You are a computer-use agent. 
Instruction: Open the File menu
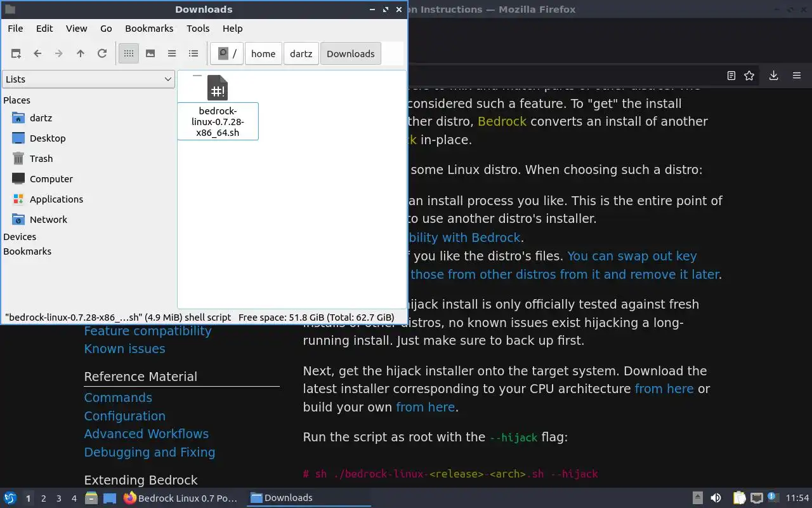[x=15, y=29]
